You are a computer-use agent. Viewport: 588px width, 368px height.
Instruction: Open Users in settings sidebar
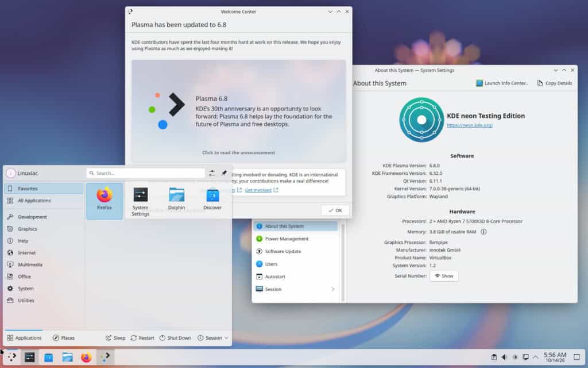click(296, 264)
